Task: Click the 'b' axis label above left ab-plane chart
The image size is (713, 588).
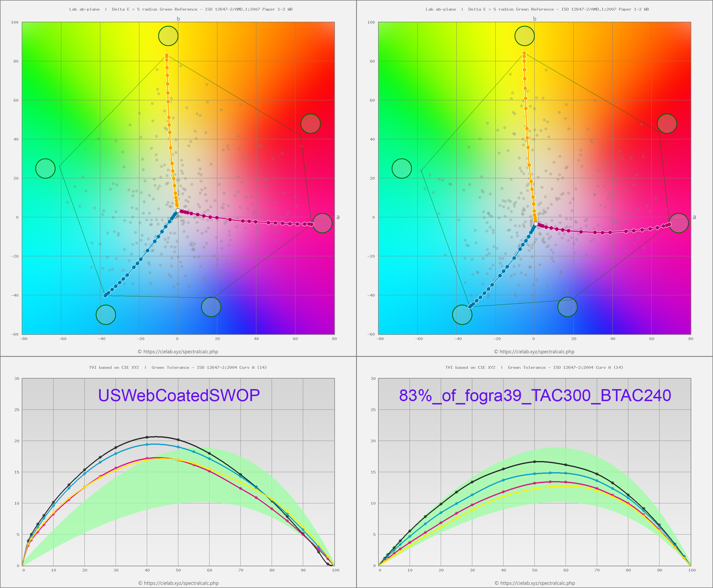Action: [178, 19]
